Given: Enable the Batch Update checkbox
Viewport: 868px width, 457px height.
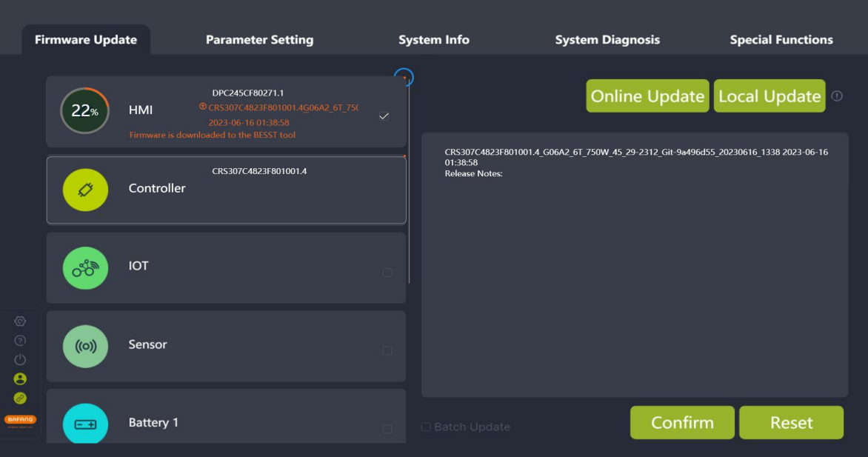Looking at the screenshot, I should [x=426, y=427].
